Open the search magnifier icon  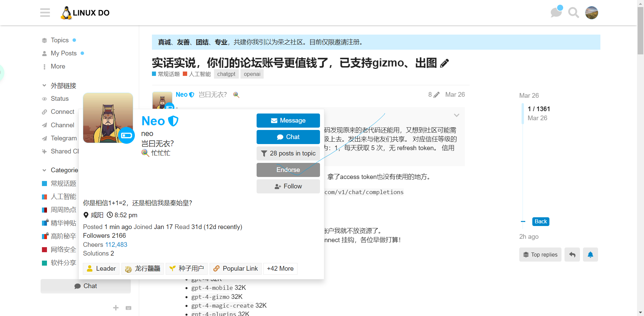574,13
